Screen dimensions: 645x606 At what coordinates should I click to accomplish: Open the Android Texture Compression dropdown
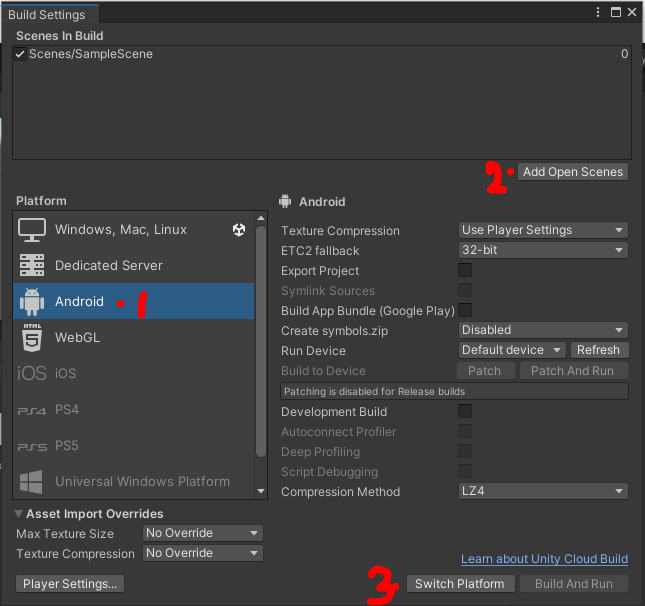pyautogui.click(x=543, y=230)
